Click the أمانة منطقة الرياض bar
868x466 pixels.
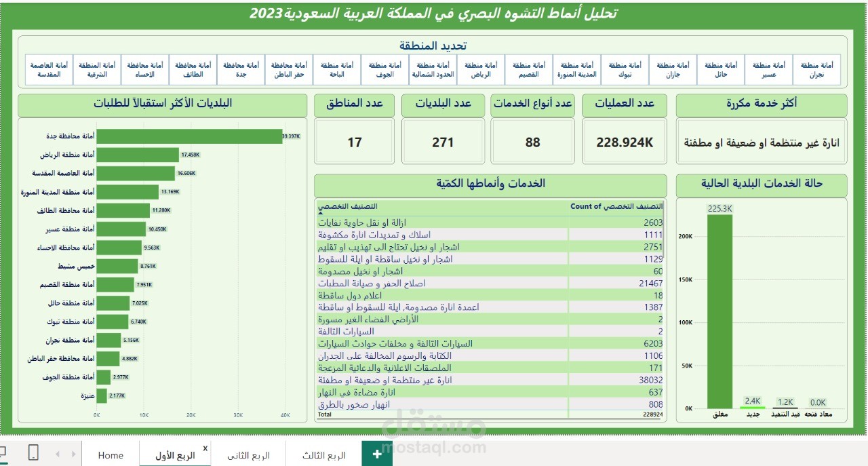point(138,155)
